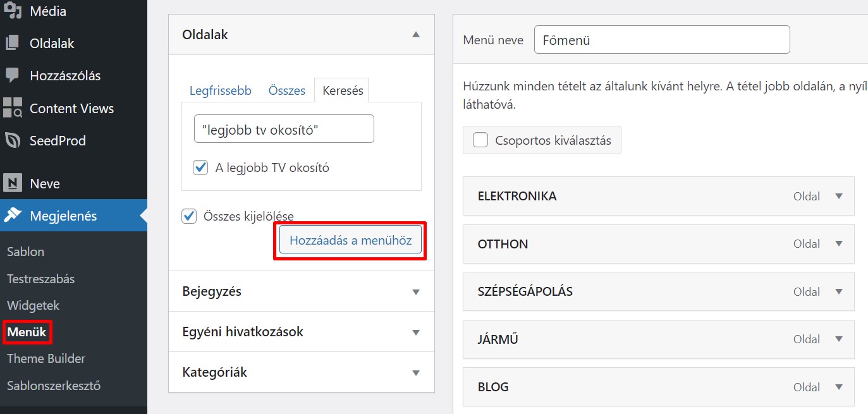Collapse the Oldalak panel with the arrow

click(415, 35)
